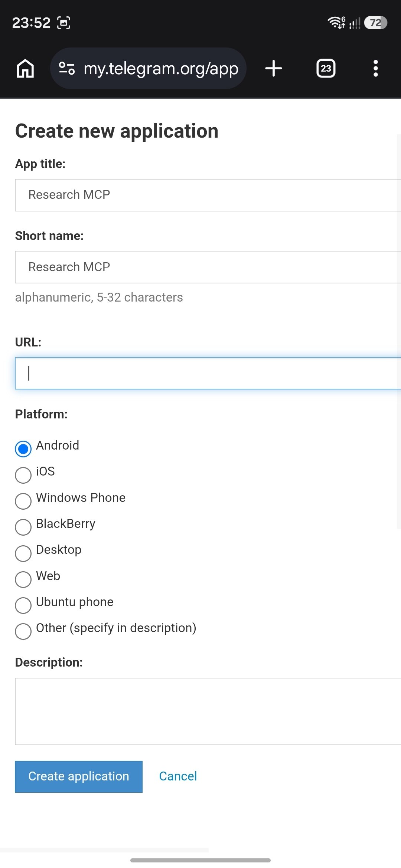Open the browser three-dot menu
The image size is (401, 868).
click(375, 69)
